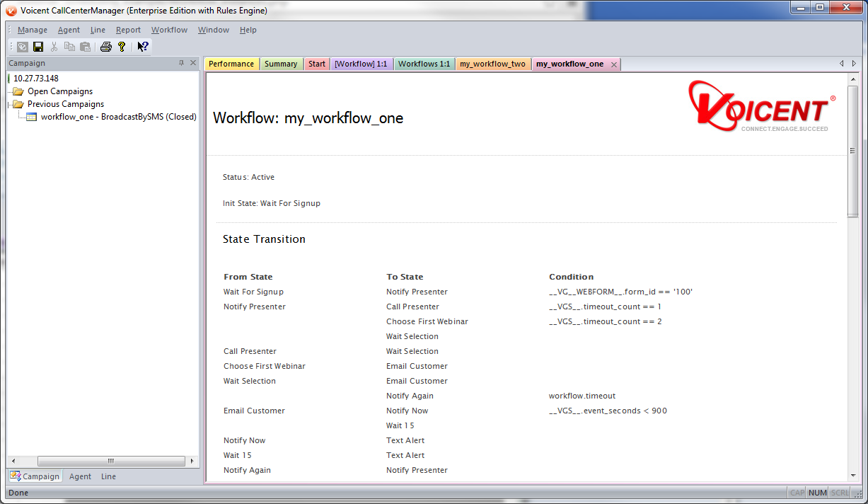Select the my_workflow_one tab

(570, 64)
